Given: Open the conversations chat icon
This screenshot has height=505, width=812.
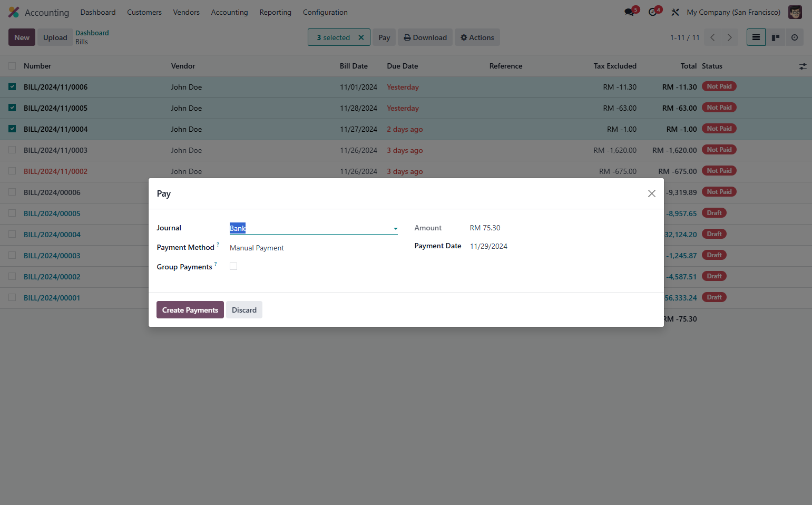Looking at the screenshot, I should click(x=629, y=12).
